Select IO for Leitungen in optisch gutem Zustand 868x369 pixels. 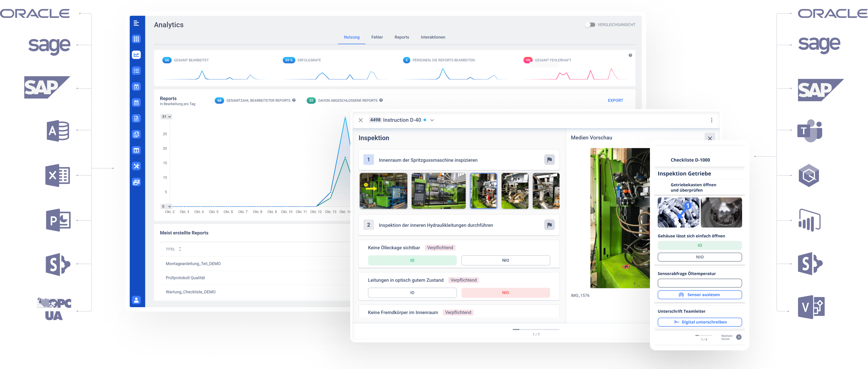[412, 293]
